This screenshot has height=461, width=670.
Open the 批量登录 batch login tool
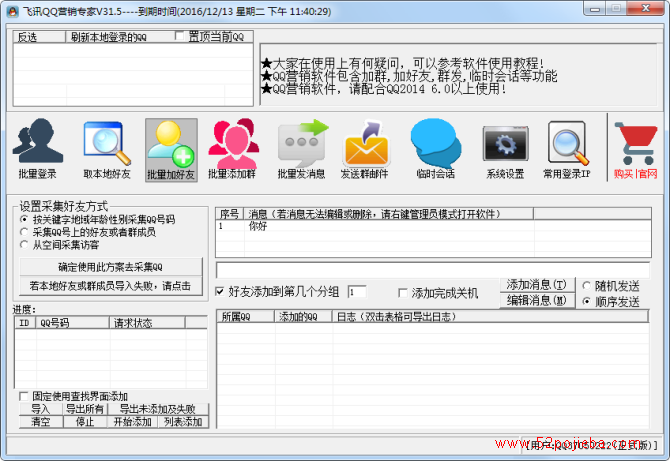pos(38,149)
